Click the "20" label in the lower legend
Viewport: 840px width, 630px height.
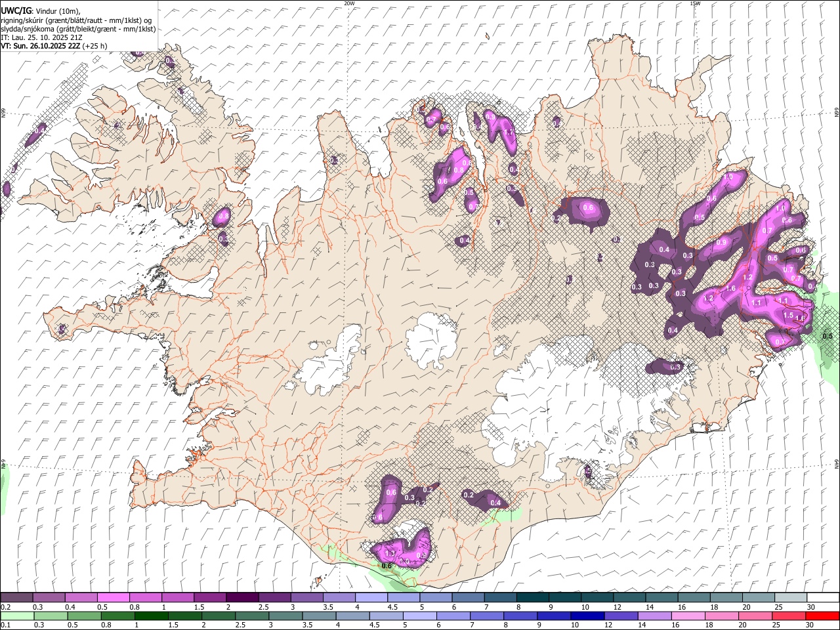coord(744,625)
